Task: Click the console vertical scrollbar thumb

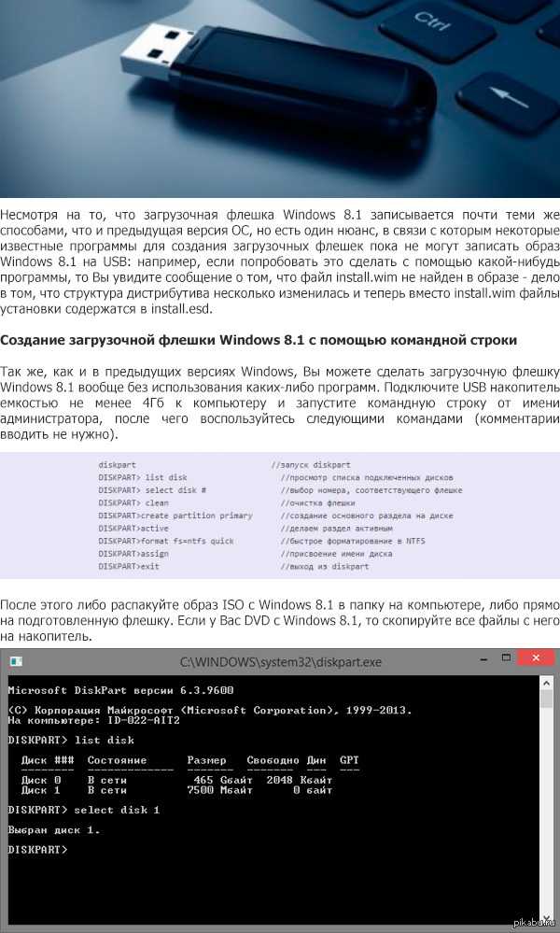Action: pyautogui.click(x=547, y=699)
